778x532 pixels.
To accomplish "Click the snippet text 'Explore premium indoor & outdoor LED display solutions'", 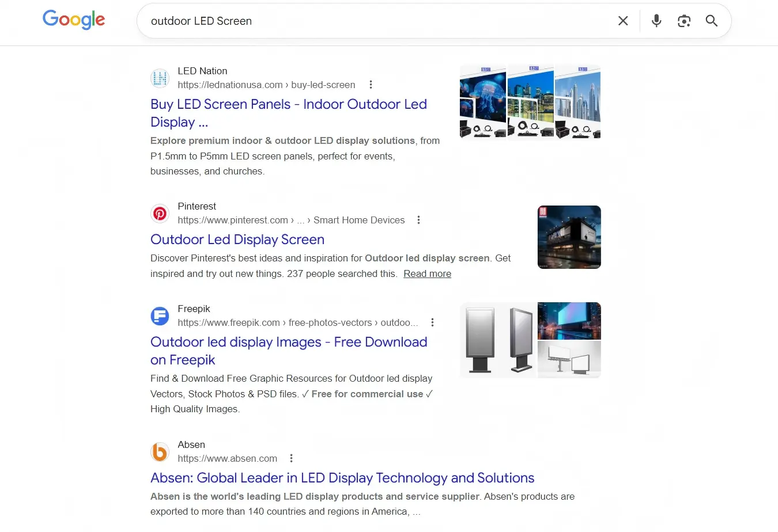I will (282, 140).
